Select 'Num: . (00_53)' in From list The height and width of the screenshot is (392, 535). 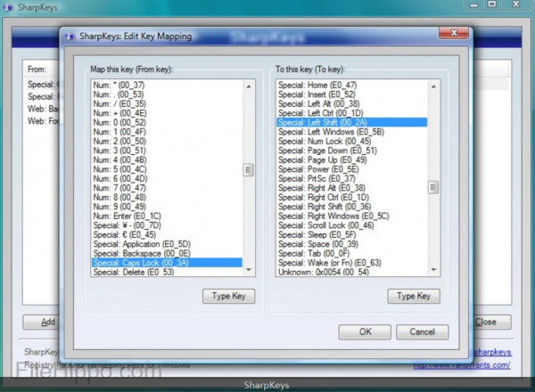[168, 94]
